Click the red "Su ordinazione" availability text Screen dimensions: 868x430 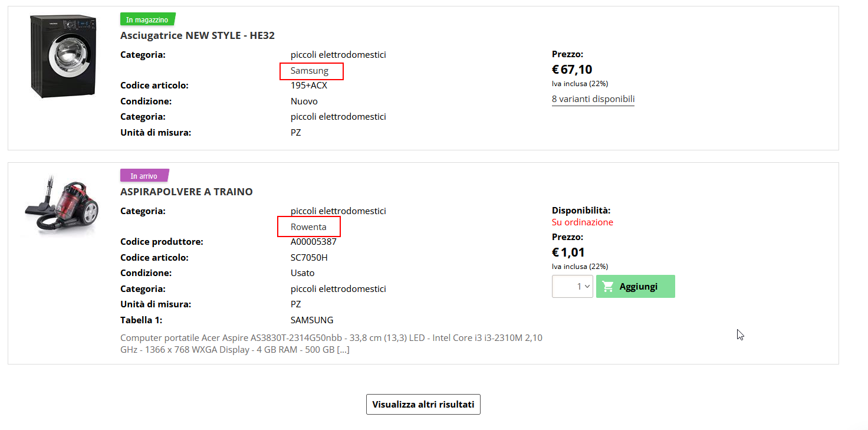pyautogui.click(x=583, y=222)
